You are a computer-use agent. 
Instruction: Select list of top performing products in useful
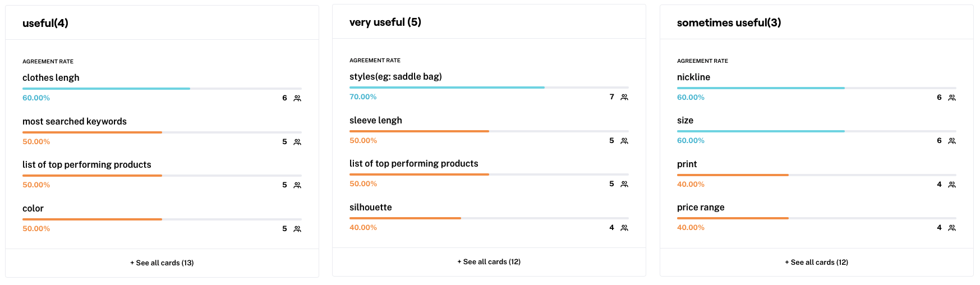87,164
